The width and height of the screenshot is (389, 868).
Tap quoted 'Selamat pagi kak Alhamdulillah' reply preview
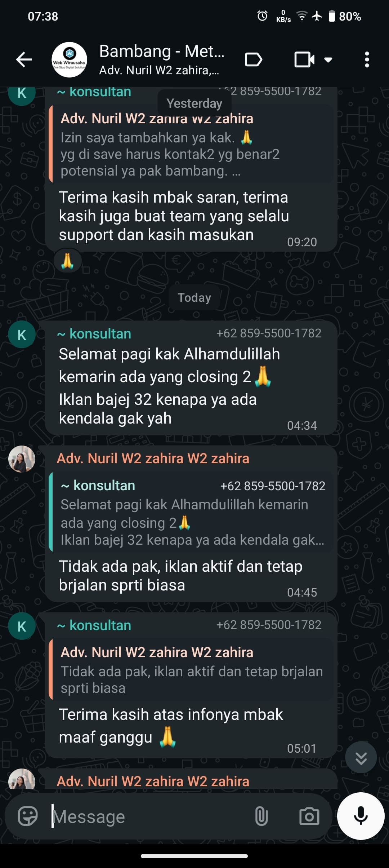pos(191,512)
